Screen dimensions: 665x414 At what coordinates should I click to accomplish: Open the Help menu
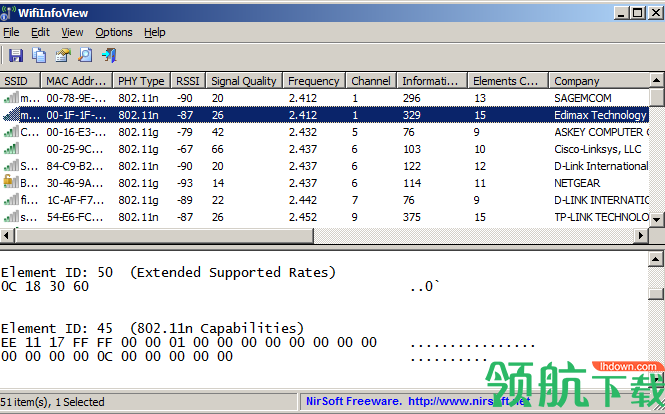[x=154, y=32]
